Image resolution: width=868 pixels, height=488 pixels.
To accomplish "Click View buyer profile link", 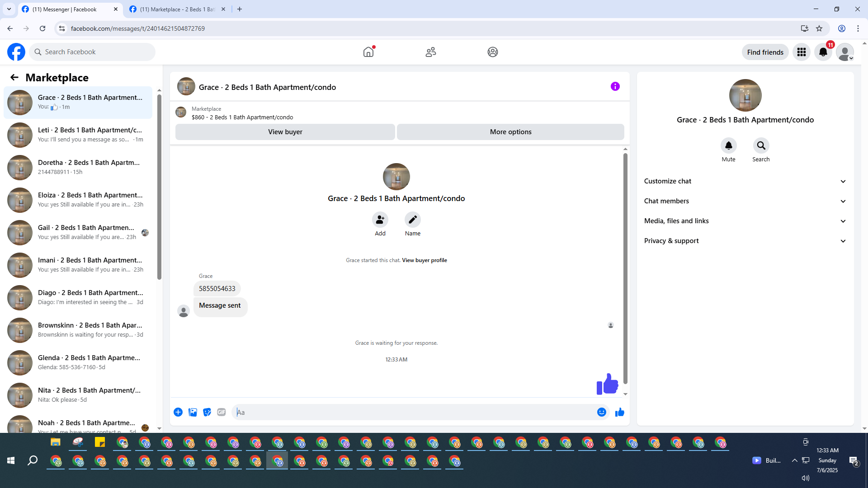I will coord(424,260).
